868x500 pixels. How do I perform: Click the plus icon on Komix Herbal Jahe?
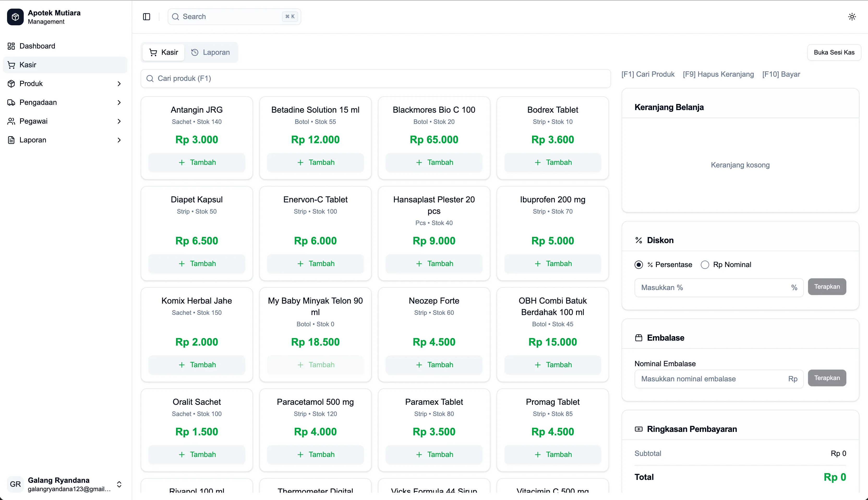point(182,365)
